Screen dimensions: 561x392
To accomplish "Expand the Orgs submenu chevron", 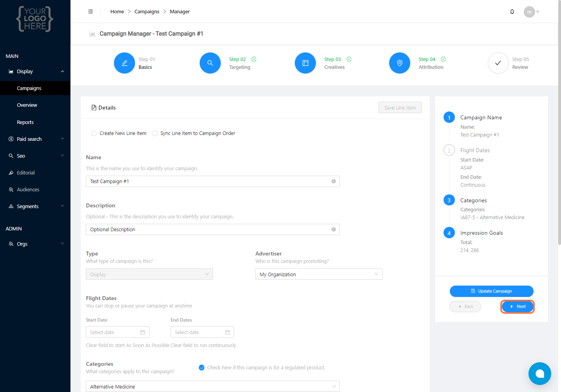I will (x=62, y=244).
